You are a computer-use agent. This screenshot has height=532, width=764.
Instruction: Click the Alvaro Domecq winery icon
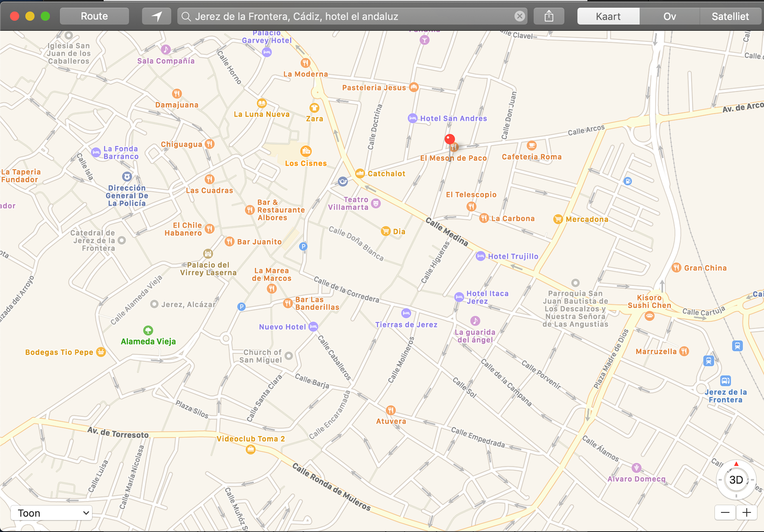pyautogui.click(x=637, y=468)
